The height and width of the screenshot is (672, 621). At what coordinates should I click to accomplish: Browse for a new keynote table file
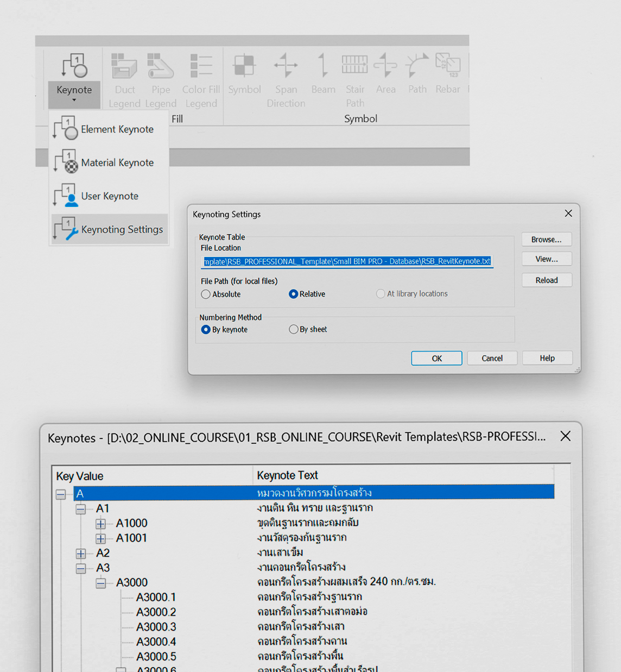pos(546,239)
